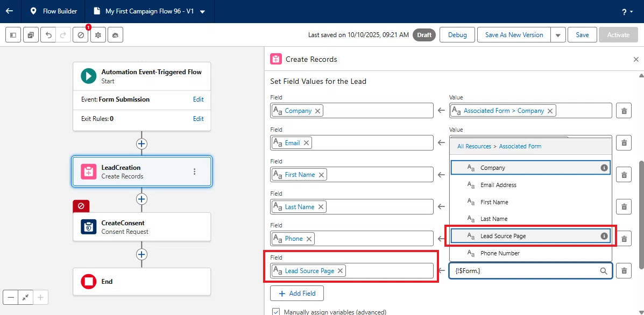The height and width of the screenshot is (315, 644).
Task: Click the value search magnifier icon
Action: click(603, 271)
